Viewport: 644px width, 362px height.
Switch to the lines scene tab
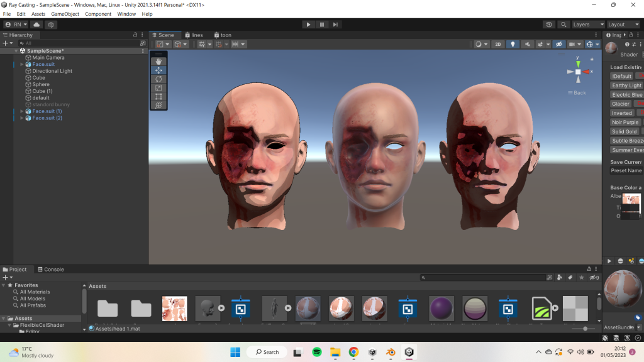[x=194, y=35]
